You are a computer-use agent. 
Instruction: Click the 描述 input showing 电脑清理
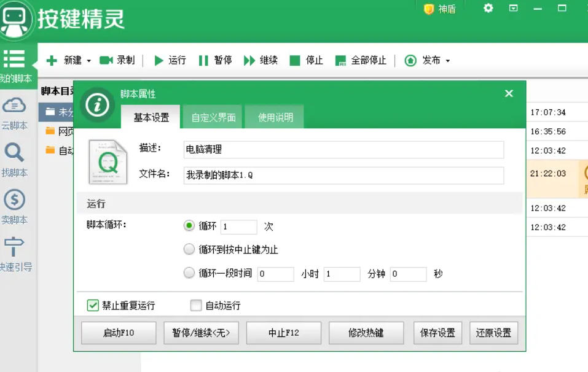click(x=344, y=150)
